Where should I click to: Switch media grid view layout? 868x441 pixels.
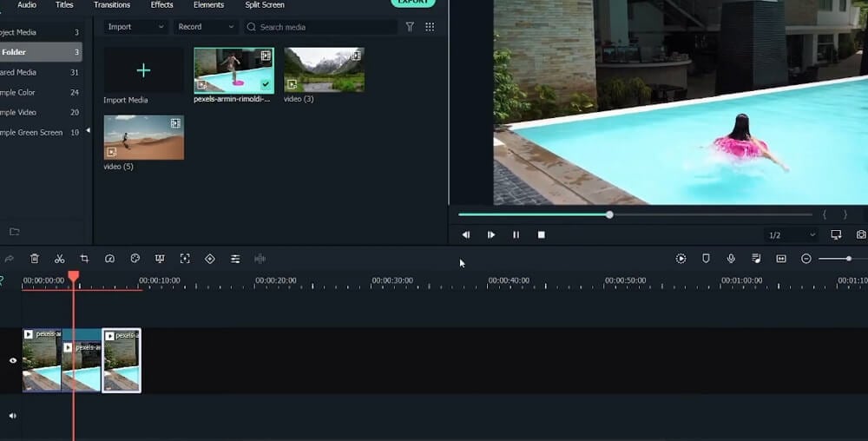point(430,27)
